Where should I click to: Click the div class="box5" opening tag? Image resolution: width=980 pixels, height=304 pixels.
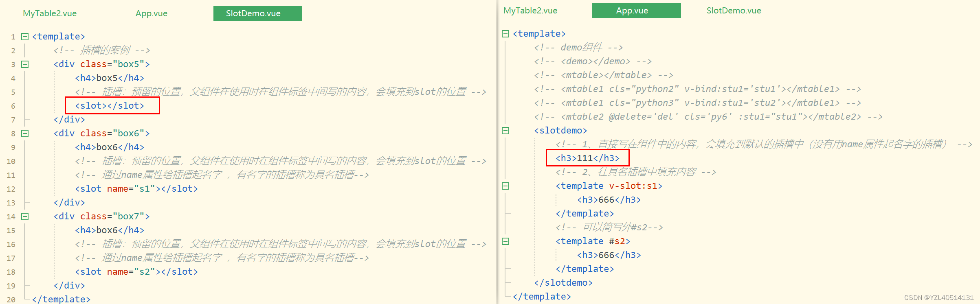101,64
